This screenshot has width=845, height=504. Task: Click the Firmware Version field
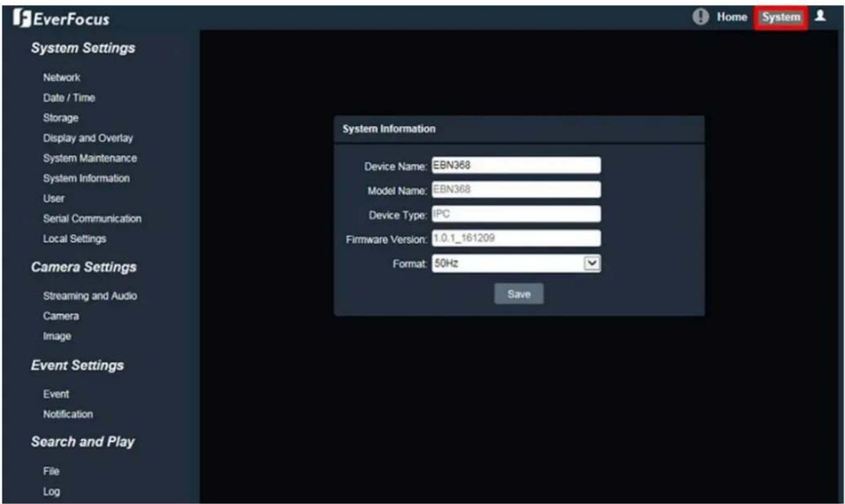[x=516, y=238]
